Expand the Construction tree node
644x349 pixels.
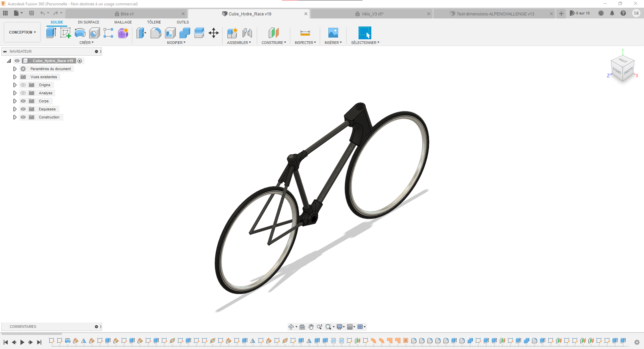coord(15,117)
